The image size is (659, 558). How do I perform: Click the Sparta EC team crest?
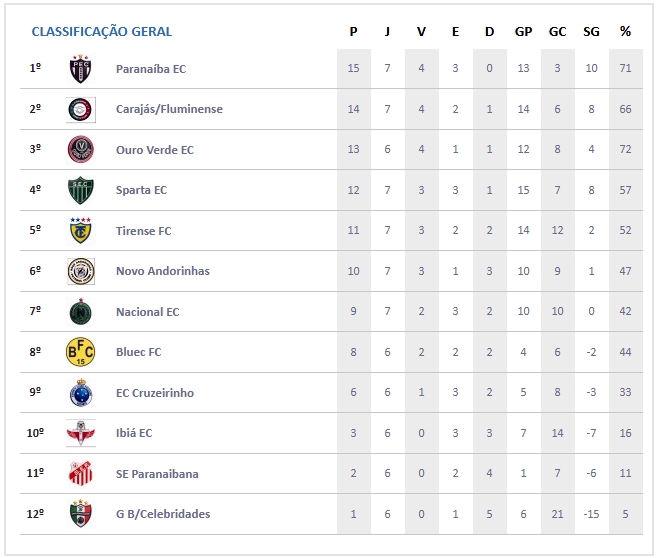[80, 190]
